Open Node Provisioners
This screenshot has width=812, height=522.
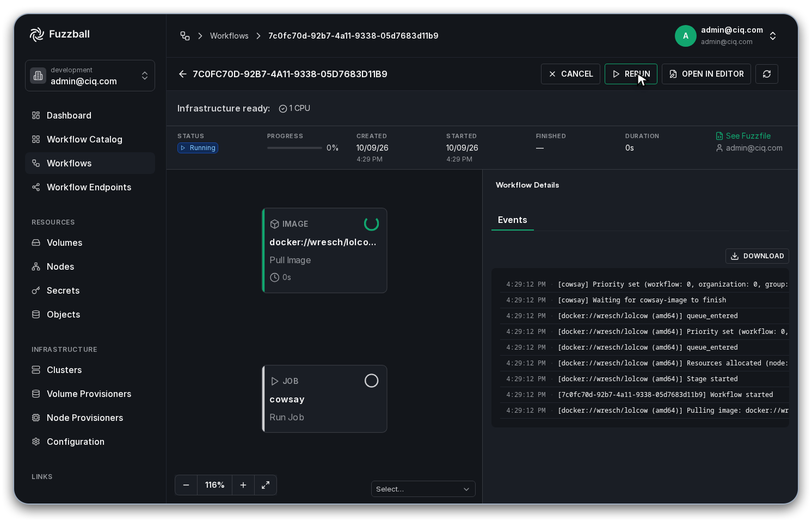90,418
